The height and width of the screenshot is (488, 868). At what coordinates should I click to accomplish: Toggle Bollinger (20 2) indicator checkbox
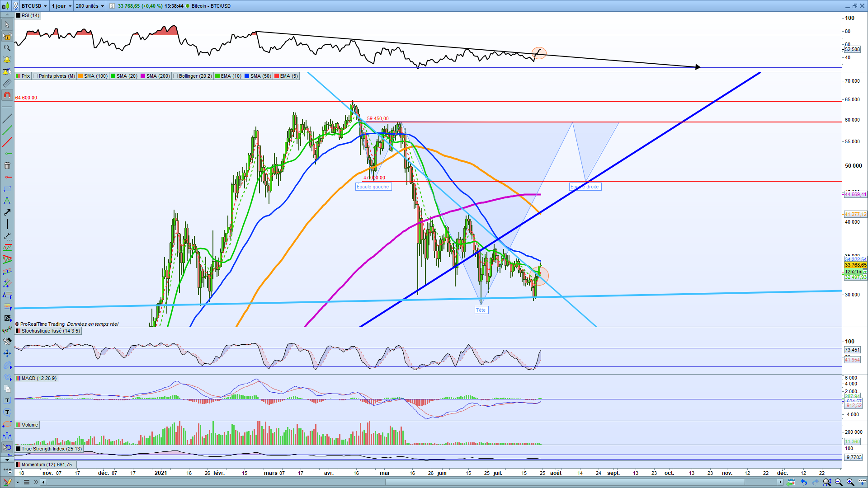tap(175, 76)
